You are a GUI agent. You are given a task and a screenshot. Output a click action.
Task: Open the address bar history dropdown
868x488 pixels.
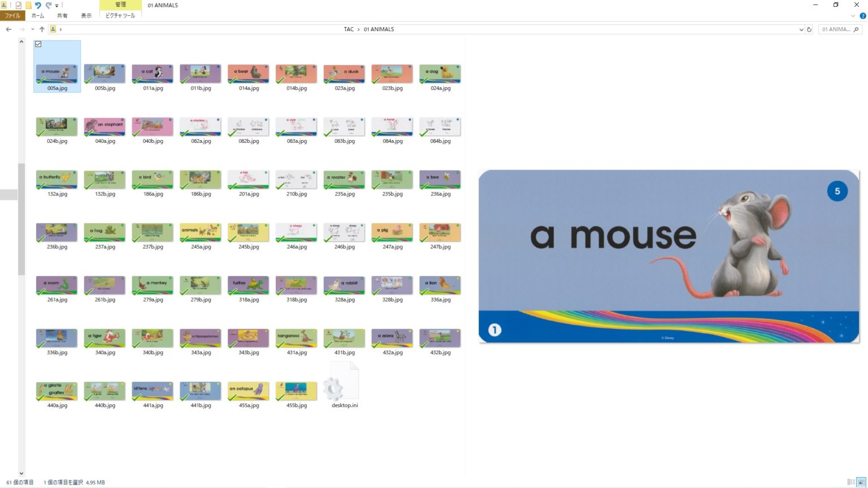pos(801,29)
